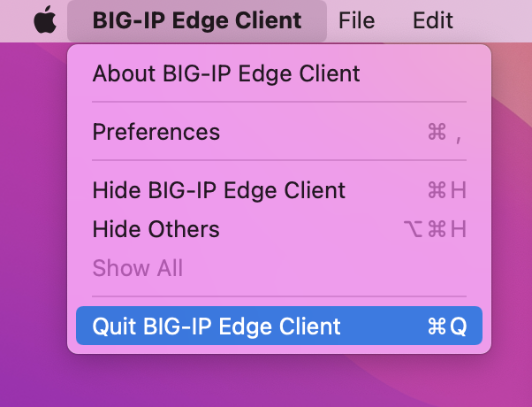This screenshot has width=532, height=407.
Task: Click pink desktop area right of the menu
Action: pos(513,203)
